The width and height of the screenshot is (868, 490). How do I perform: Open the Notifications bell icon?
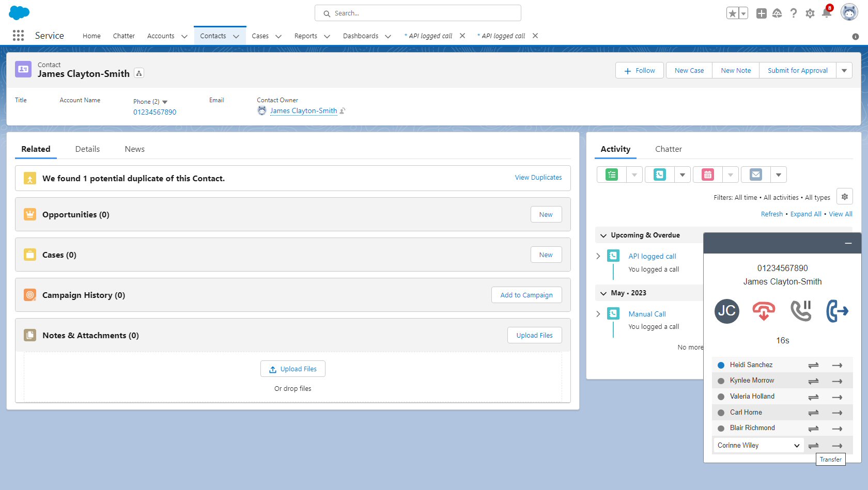[827, 13]
